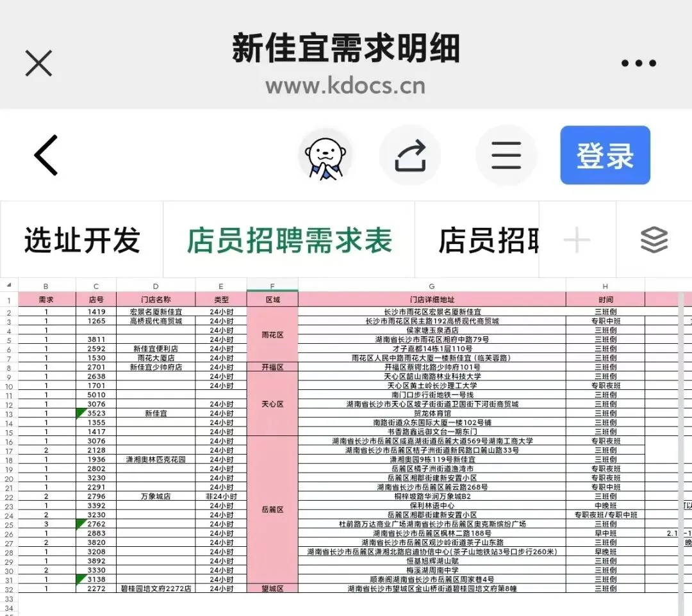
Task: Select column B header
Action: [46, 286]
